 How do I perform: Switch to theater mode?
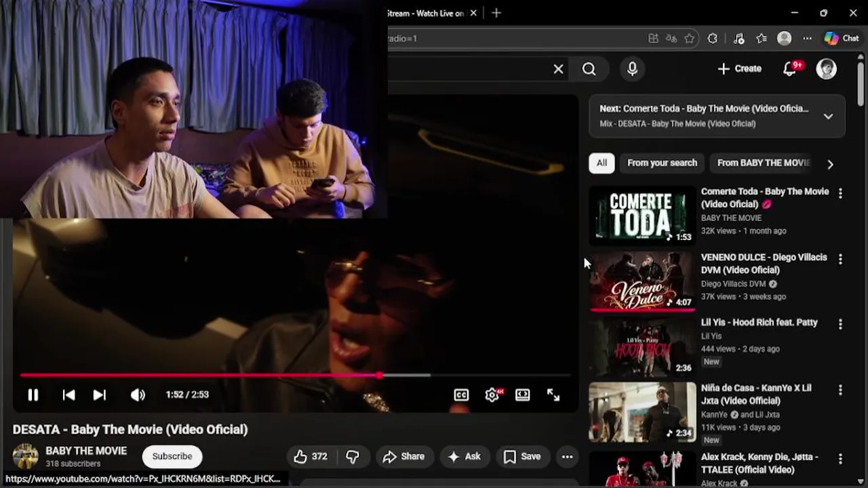pos(522,394)
